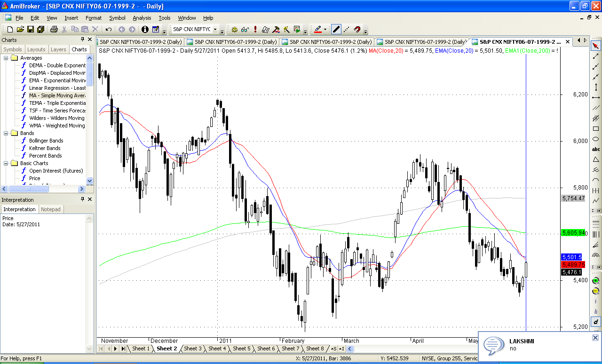Image resolution: width=602 pixels, height=364 pixels.
Task: Select the Fibonacci fan tool
Action: (x=596, y=245)
